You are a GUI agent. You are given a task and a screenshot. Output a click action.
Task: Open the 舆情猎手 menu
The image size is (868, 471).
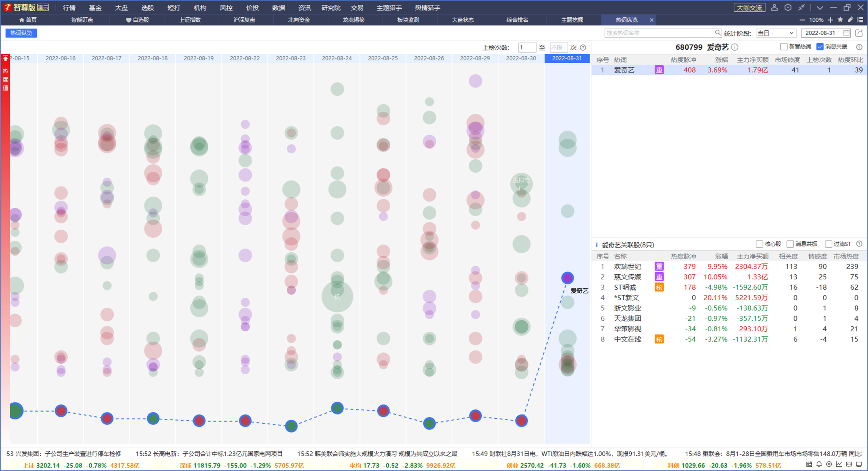427,8
